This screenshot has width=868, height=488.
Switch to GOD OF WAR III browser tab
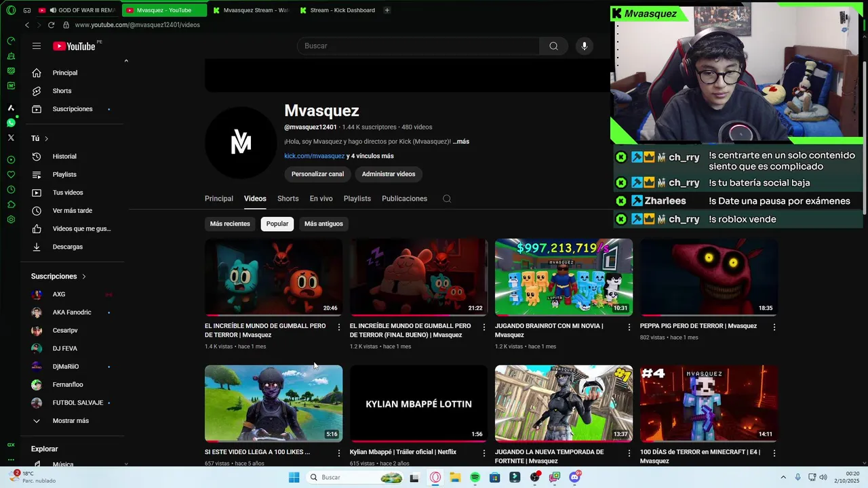77,10
